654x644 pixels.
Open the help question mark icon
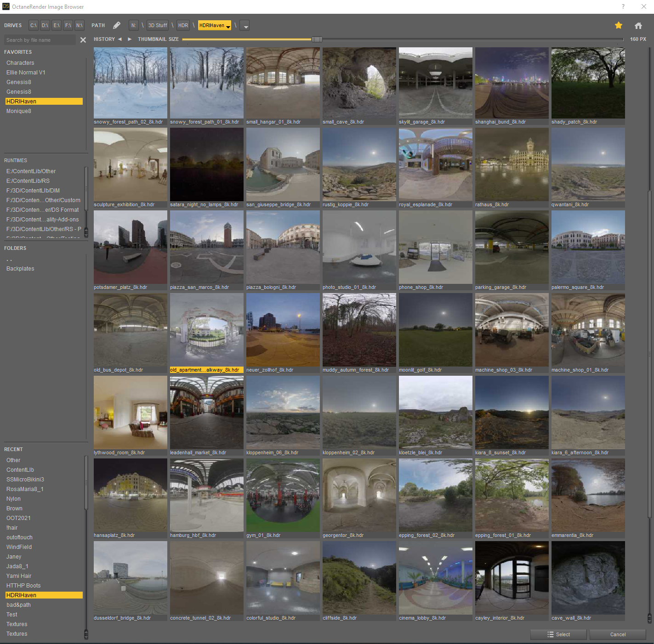click(x=623, y=6)
